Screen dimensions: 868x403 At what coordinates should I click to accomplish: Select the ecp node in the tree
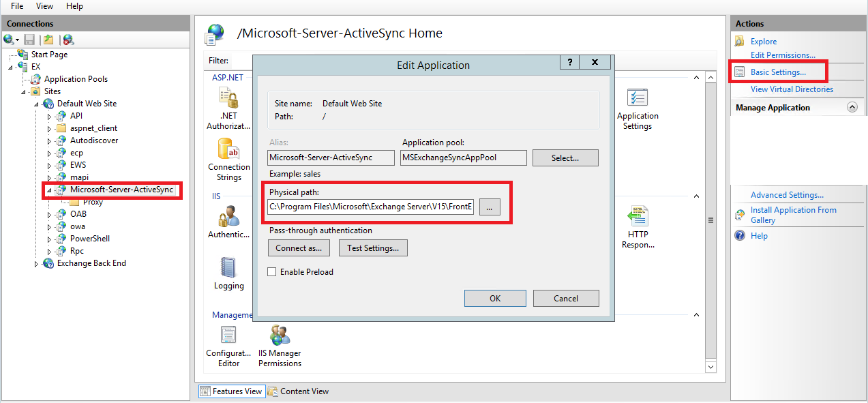(x=76, y=153)
